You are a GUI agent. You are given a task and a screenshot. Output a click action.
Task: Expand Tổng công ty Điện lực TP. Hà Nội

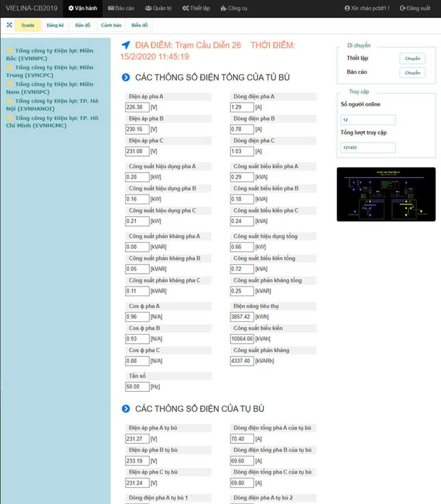click(x=52, y=105)
